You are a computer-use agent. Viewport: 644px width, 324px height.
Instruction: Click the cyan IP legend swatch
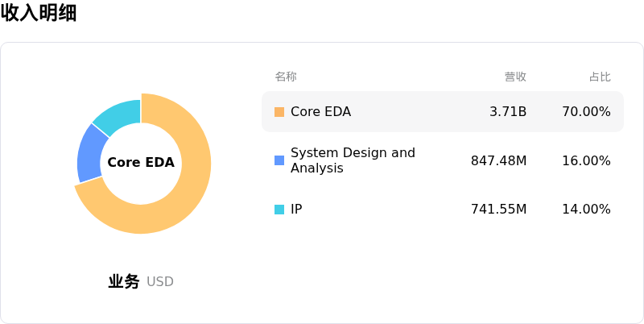click(279, 210)
